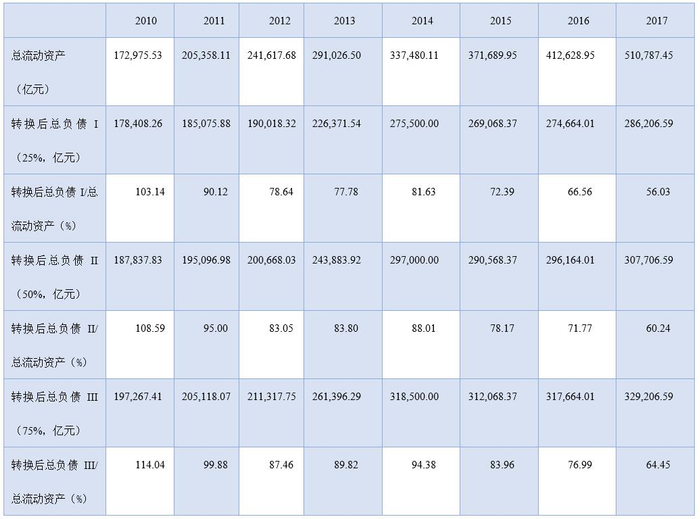The image size is (700, 519).
Task: Click the 2014 year header
Action: pos(423,19)
